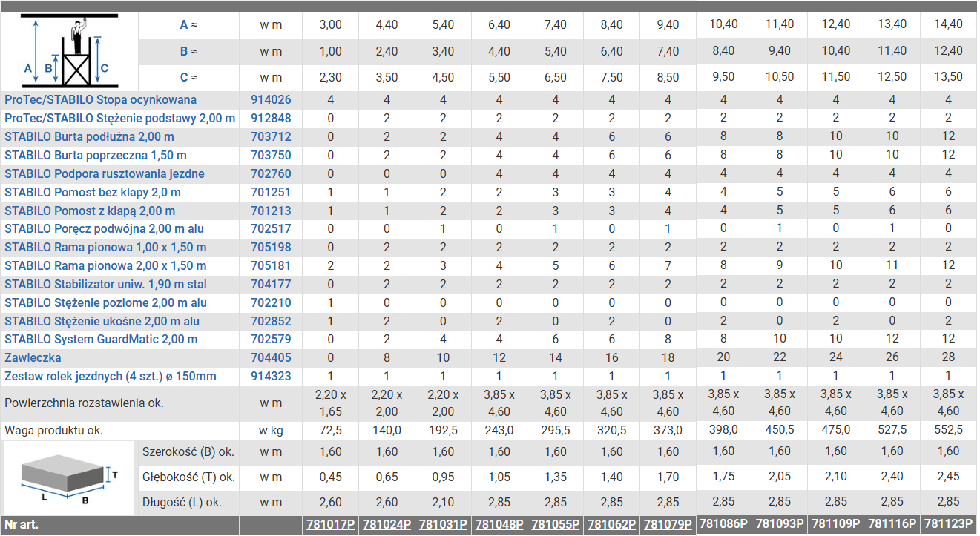Select ProTec/STABILO Stopa ocynkowana product name
980x536 pixels.
(101, 100)
